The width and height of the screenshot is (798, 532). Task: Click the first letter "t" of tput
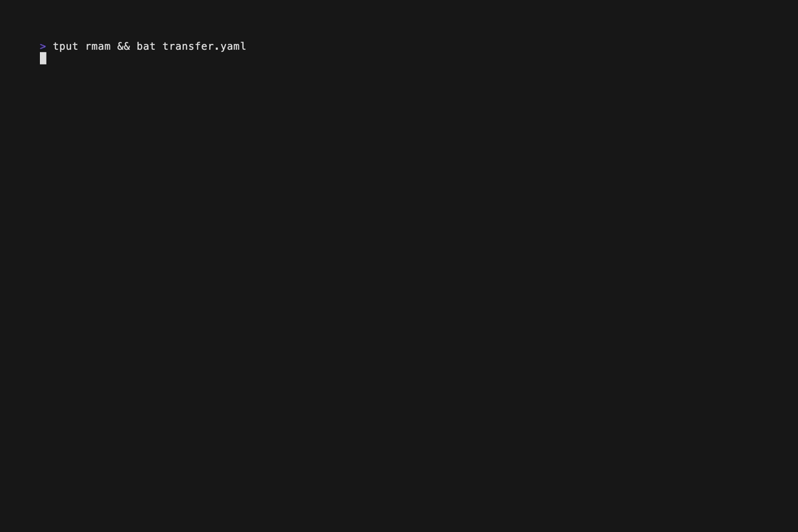56,46
